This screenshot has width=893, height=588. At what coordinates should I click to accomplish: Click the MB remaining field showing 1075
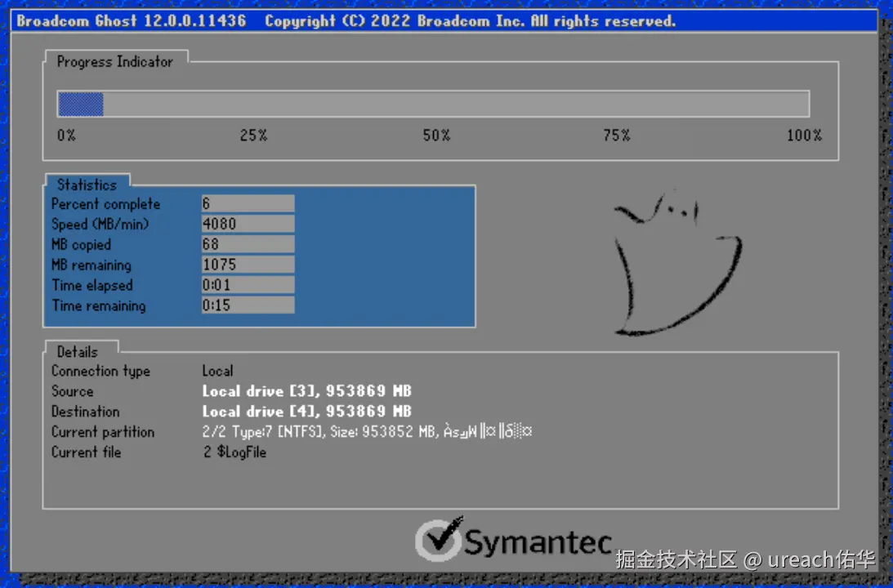[x=247, y=265]
